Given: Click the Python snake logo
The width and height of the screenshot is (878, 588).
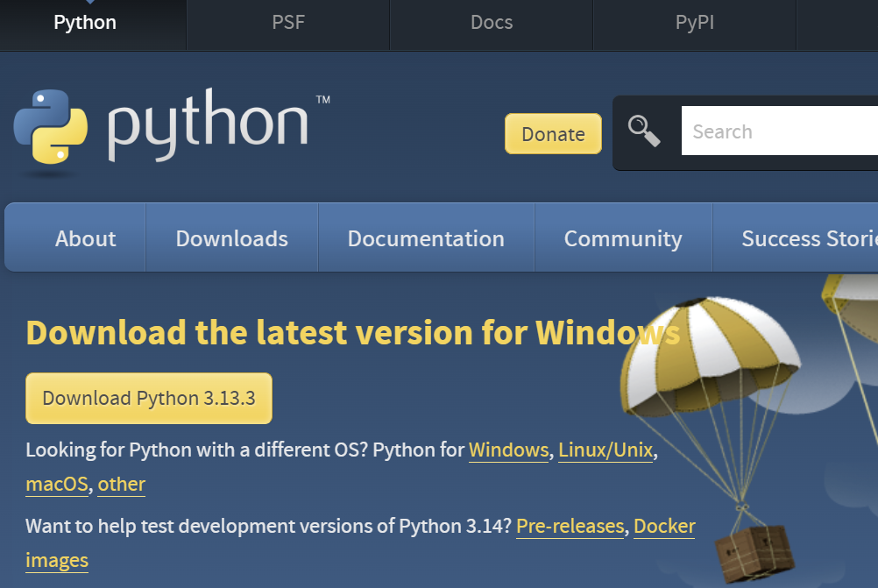Looking at the screenshot, I should click(51, 126).
